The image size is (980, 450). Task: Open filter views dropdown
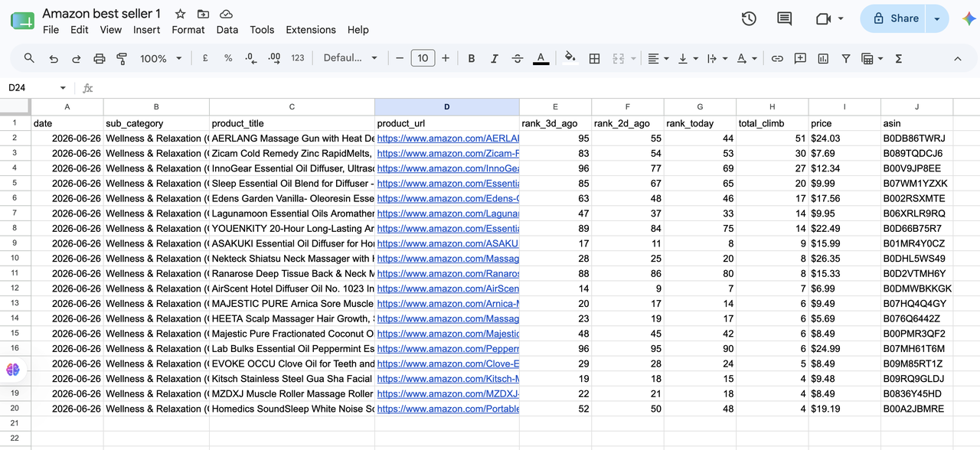click(x=872, y=58)
